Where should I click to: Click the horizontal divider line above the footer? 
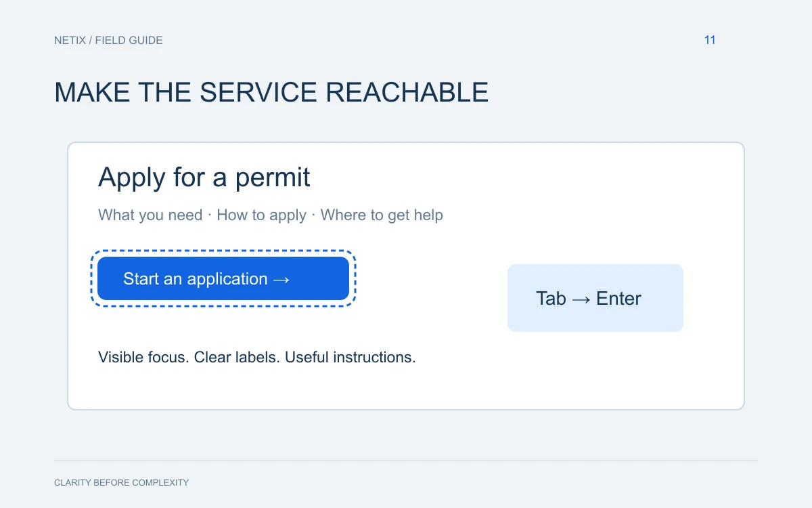click(406, 461)
